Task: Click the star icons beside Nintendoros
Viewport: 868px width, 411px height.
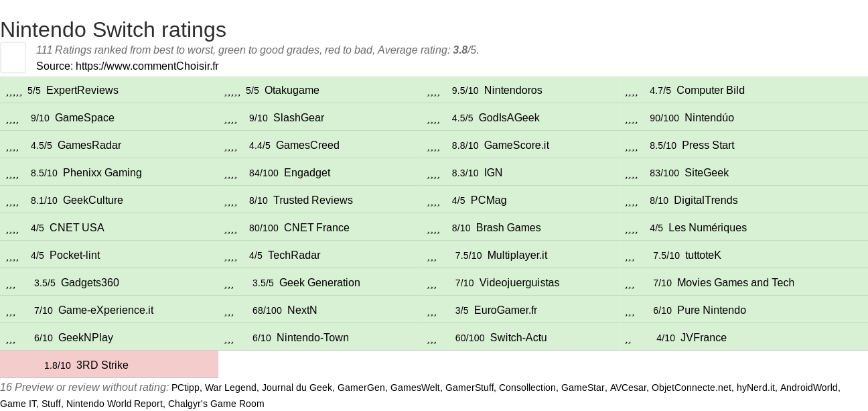Action: (433, 91)
